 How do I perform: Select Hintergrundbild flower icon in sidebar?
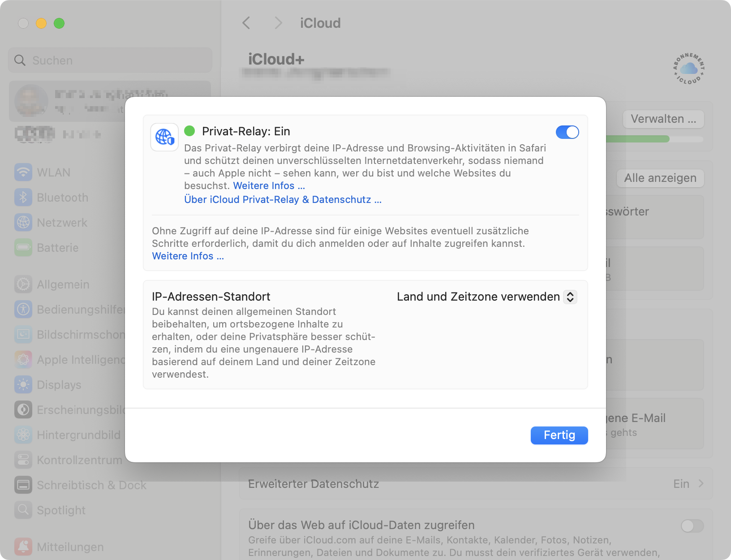coord(23,435)
